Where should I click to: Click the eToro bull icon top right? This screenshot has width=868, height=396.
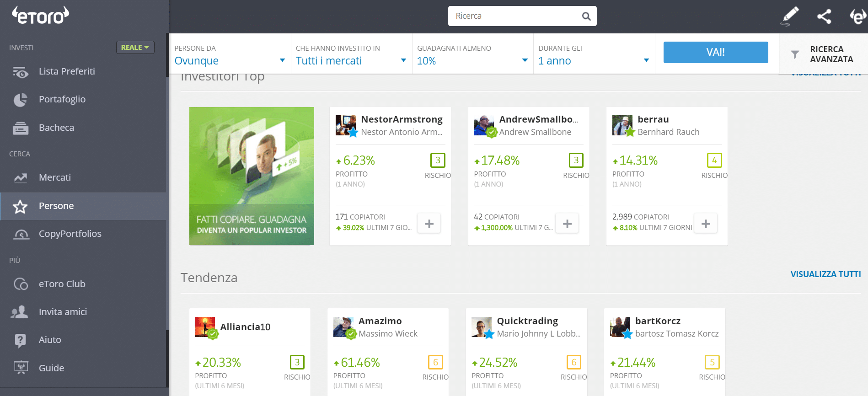pyautogui.click(x=857, y=16)
